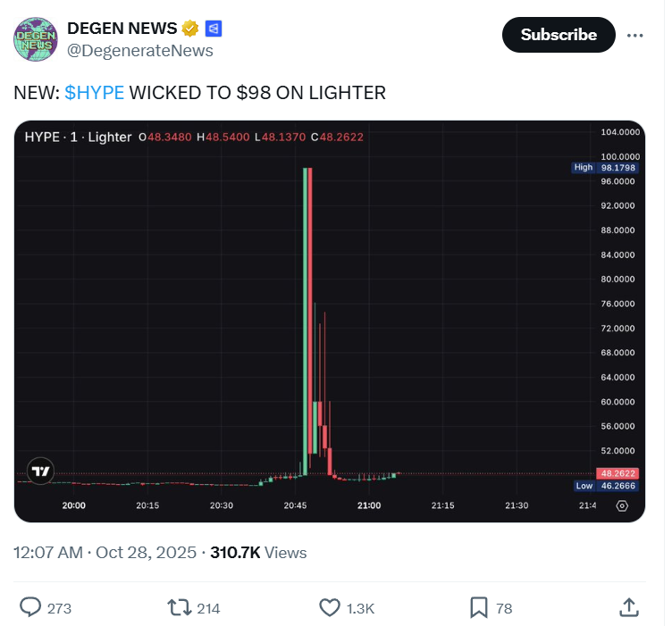Screen dimensions: 672x626
Task: Click the chart settings hexagon icon
Action: pyautogui.click(x=622, y=505)
